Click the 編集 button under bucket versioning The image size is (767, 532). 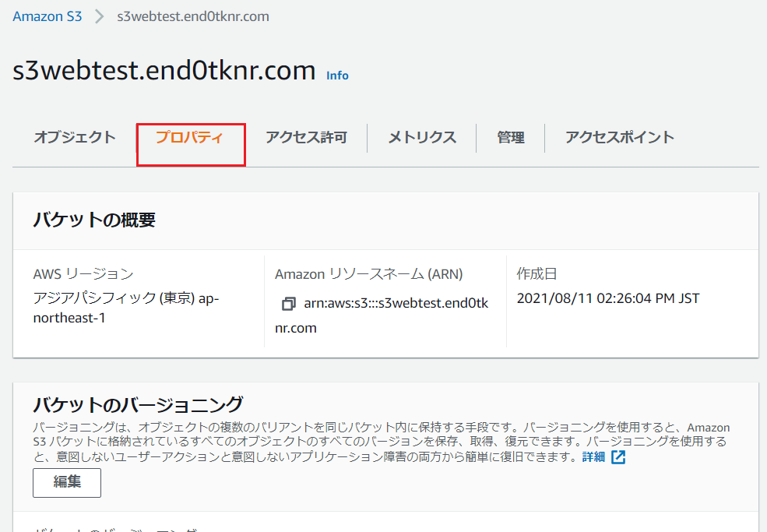(x=67, y=483)
